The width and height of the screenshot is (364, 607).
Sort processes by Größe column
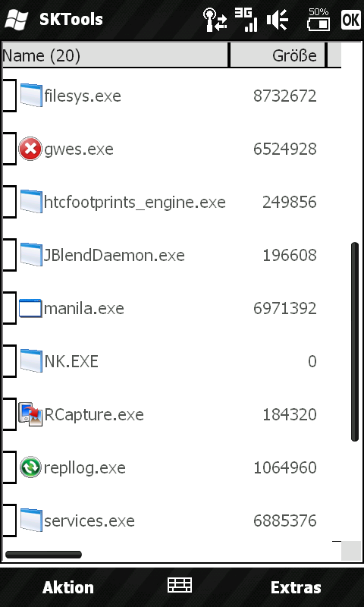click(278, 55)
